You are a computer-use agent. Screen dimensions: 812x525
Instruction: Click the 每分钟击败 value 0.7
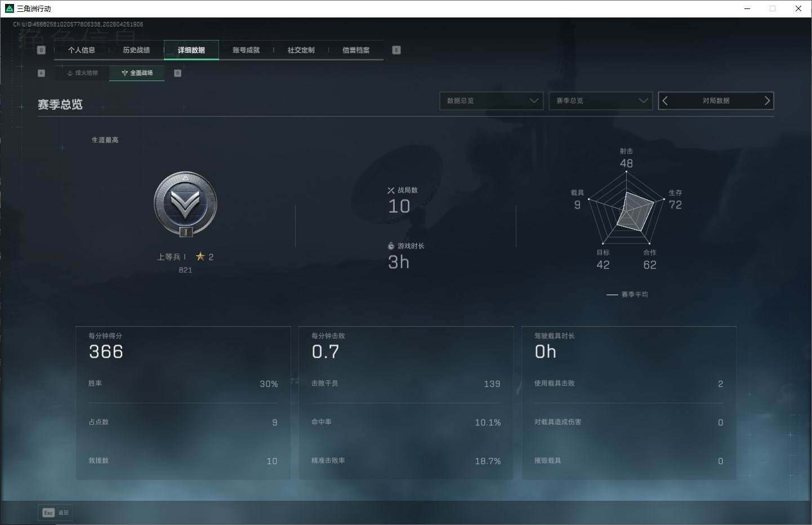pos(325,352)
